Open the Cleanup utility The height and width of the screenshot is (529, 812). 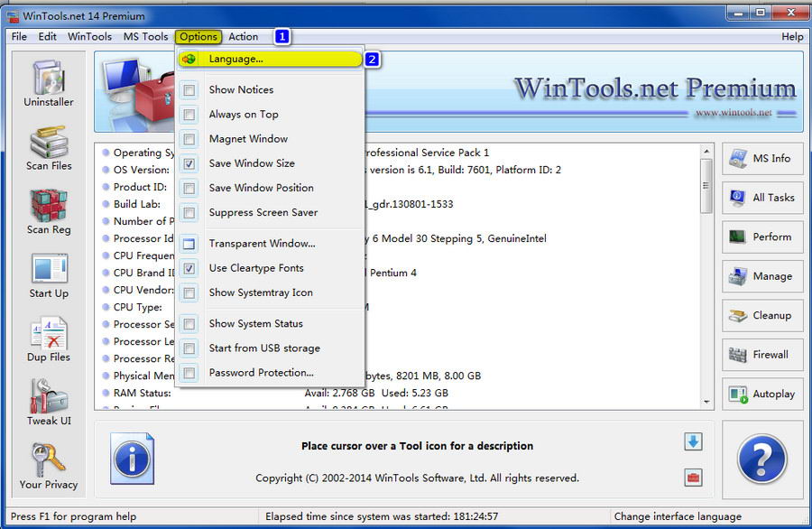click(x=762, y=316)
